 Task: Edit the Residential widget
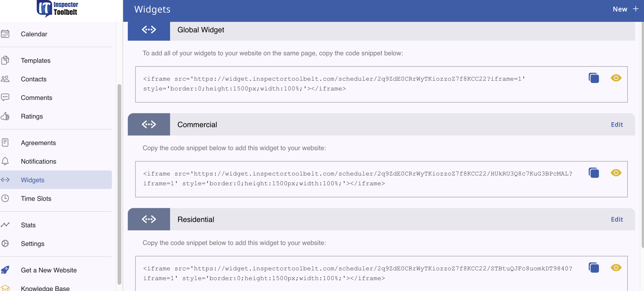(617, 220)
